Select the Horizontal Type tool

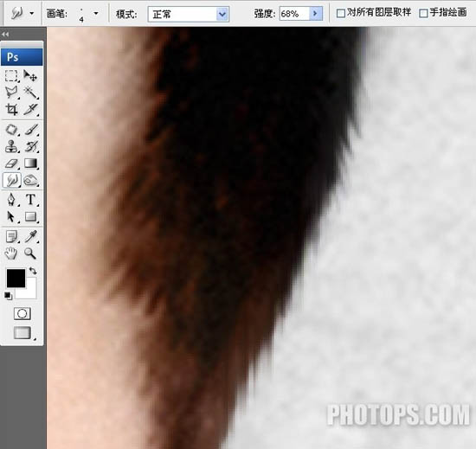tap(30, 200)
